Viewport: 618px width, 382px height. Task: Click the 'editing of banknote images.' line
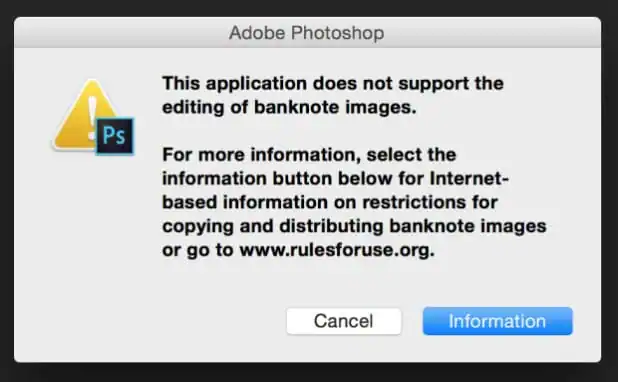point(289,107)
